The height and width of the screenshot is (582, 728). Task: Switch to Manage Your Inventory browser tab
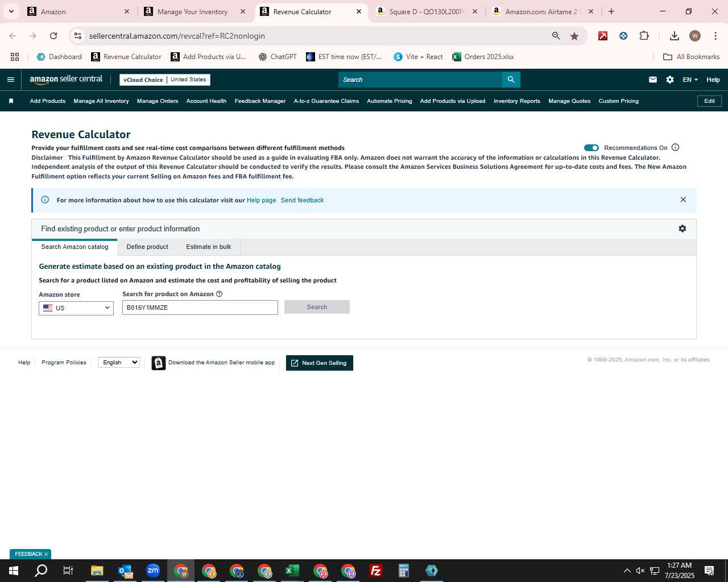click(x=195, y=11)
